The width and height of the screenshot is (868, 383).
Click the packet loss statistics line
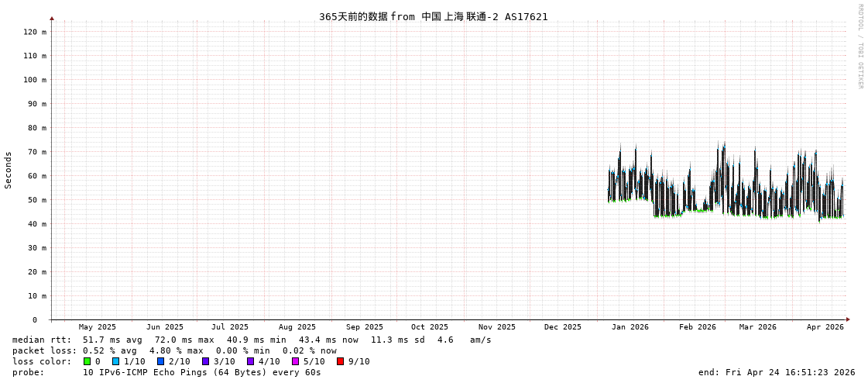(174, 350)
